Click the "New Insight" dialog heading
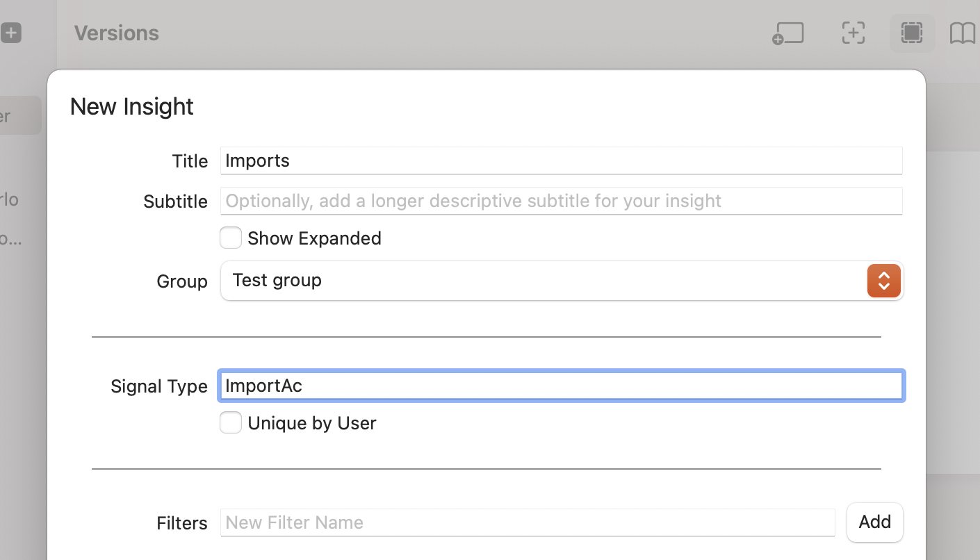The image size is (980, 560). pos(131,106)
